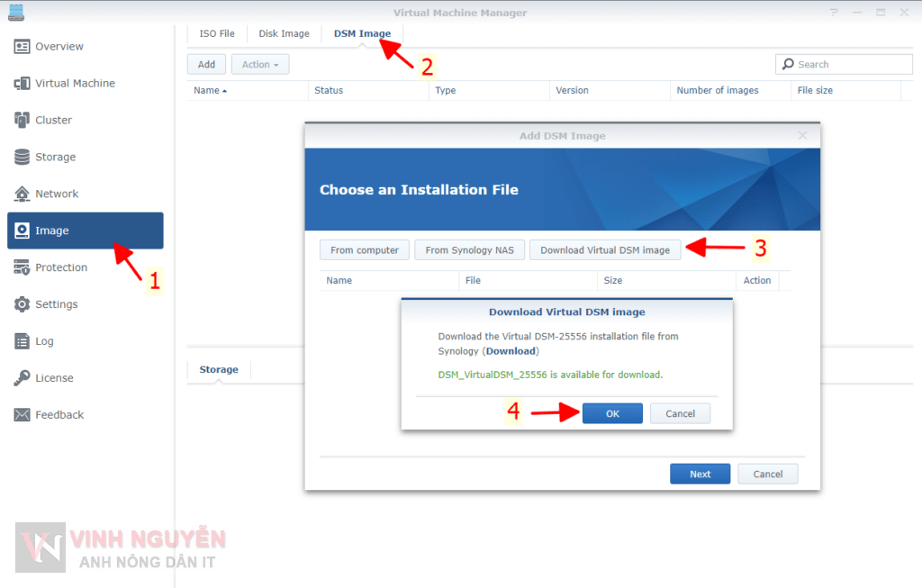Click the Download Virtual DSM image button
This screenshot has width=922, height=588.
(605, 250)
